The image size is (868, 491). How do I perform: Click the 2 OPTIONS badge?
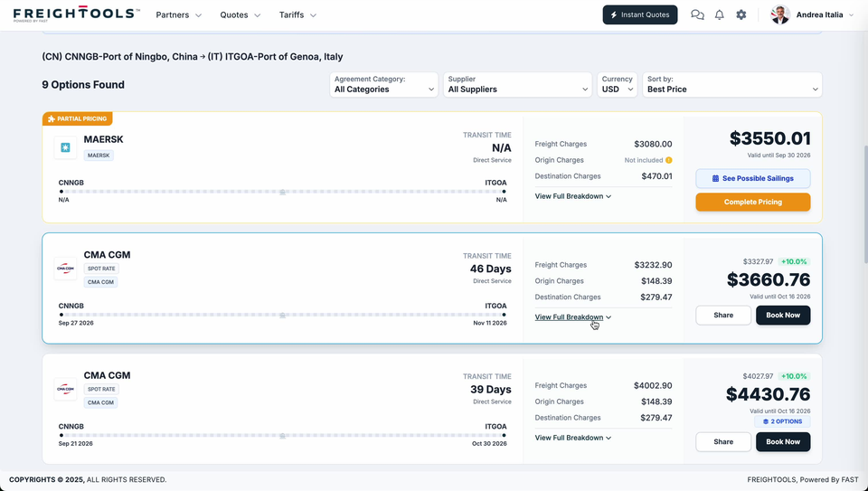point(782,421)
